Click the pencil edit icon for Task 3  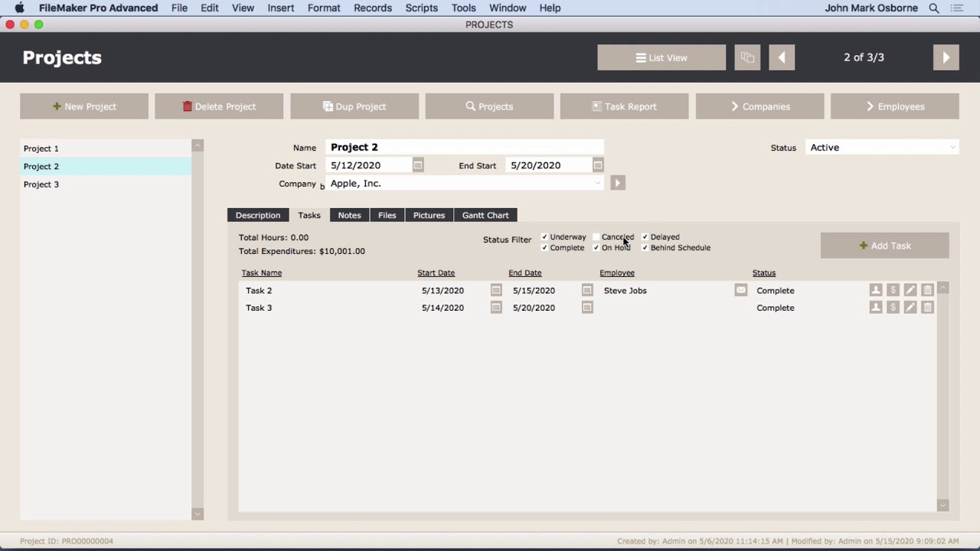(x=910, y=307)
